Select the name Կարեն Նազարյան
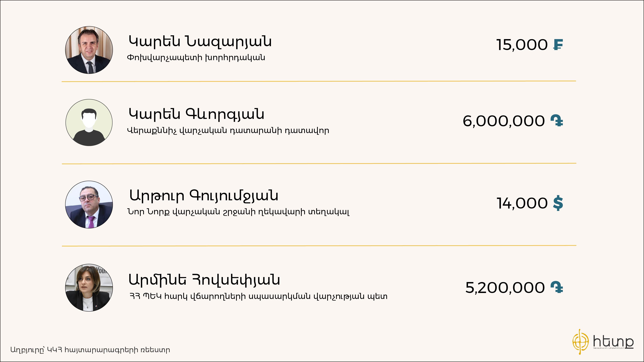Screen dimensions: 644x362 coord(200,41)
